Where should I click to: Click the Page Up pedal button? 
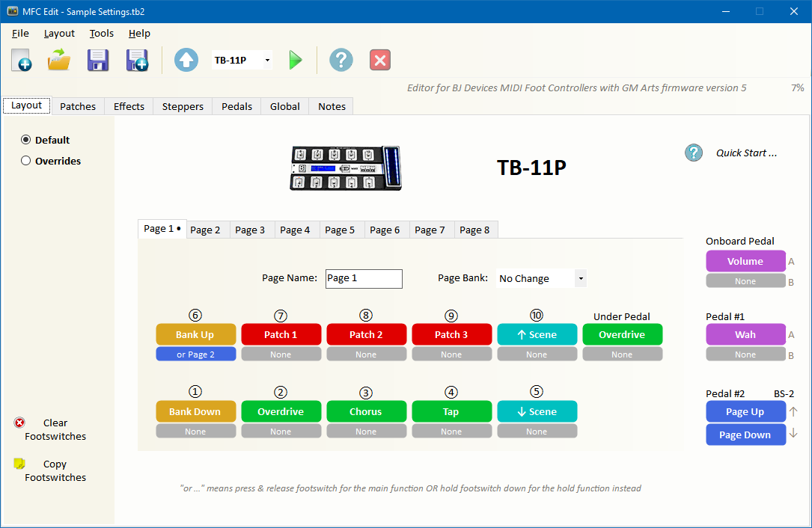(x=745, y=411)
